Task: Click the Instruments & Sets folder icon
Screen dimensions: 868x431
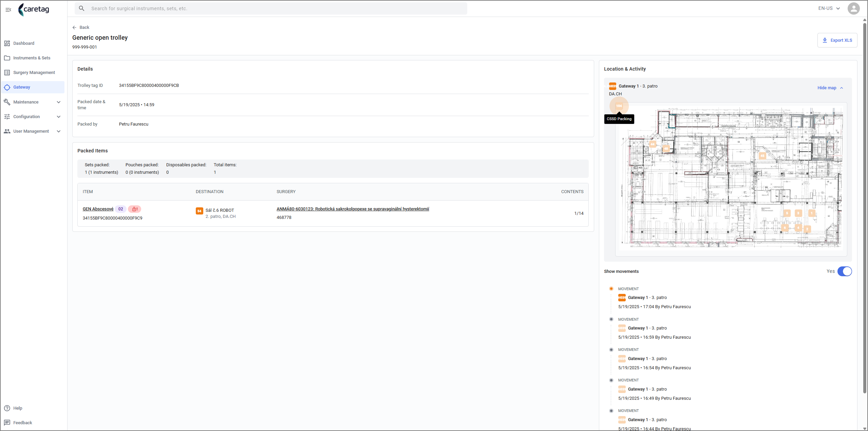Action: coord(7,58)
